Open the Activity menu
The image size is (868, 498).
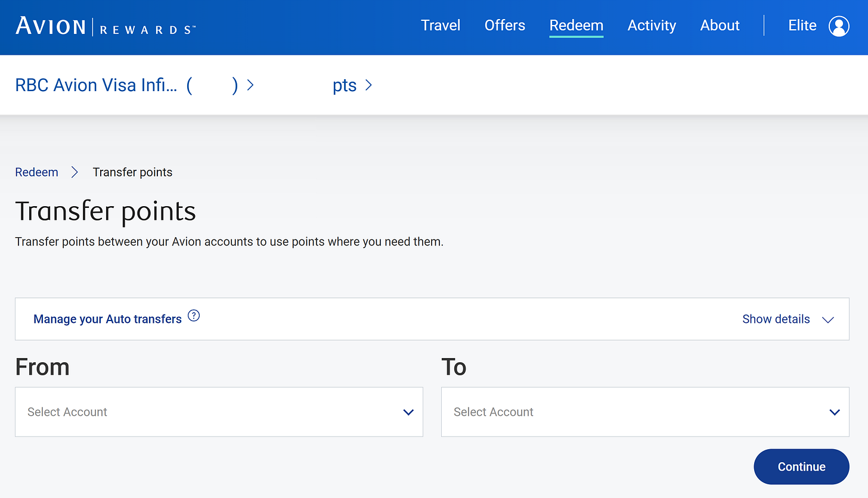tap(652, 26)
